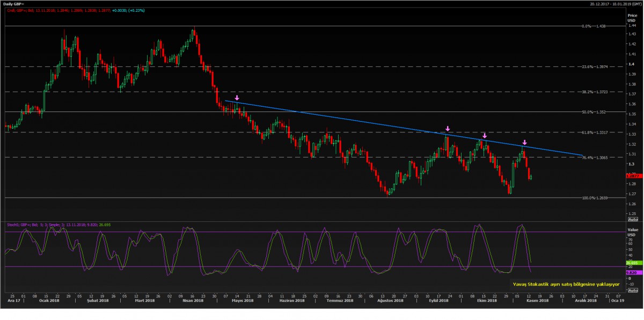Select the pink arrow near late September peak
This screenshot has height=320, width=644.
[448, 129]
